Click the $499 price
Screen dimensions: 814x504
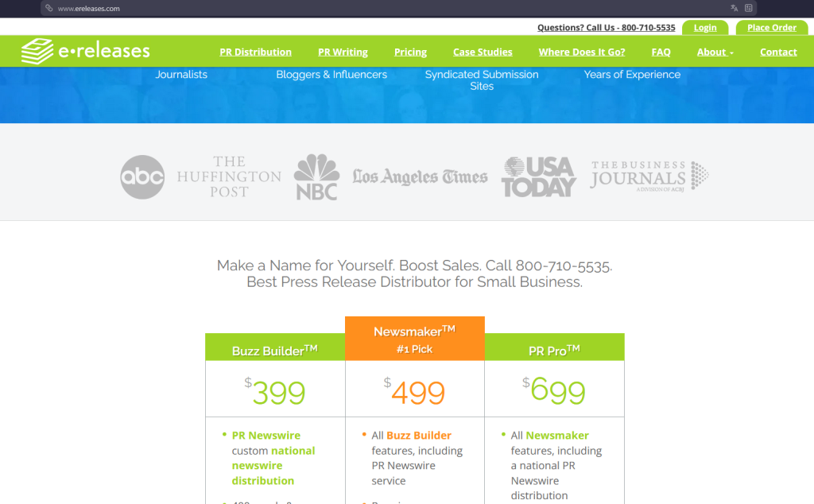415,391
